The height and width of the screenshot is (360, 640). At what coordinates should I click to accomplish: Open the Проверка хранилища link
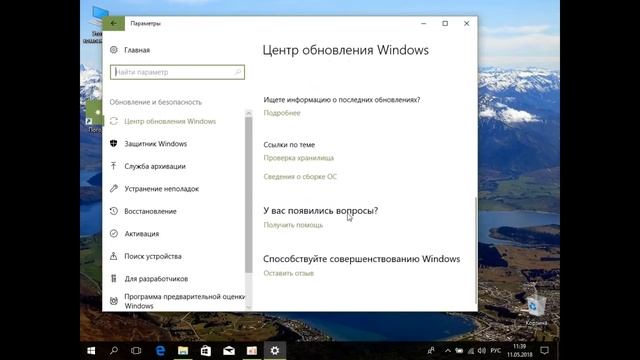(x=298, y=158)
